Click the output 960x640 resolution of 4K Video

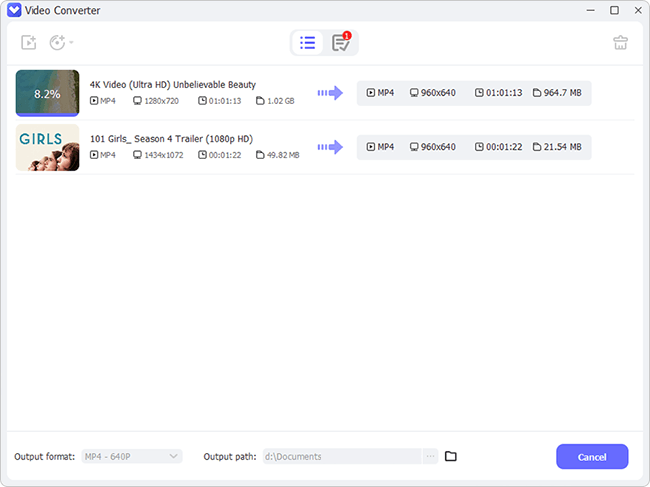point(438,93)
